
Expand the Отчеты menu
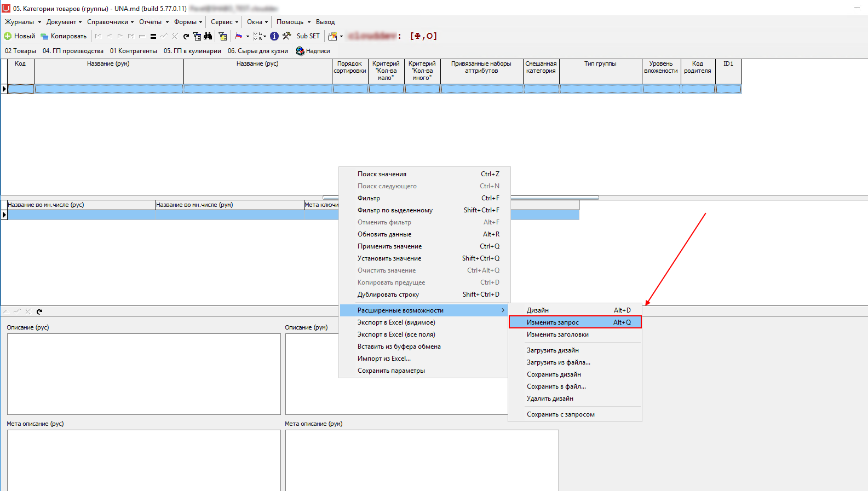tap(154, 22)
